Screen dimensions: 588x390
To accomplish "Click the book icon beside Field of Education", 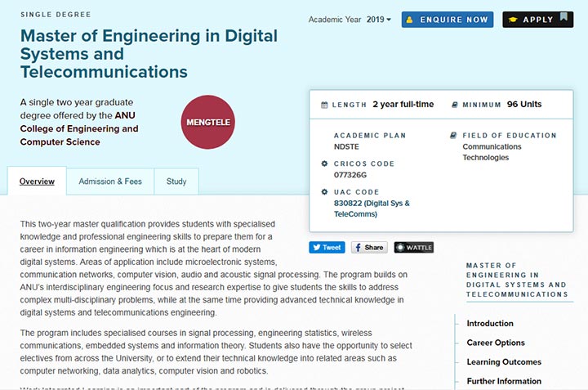I will (x=453, y=135).
